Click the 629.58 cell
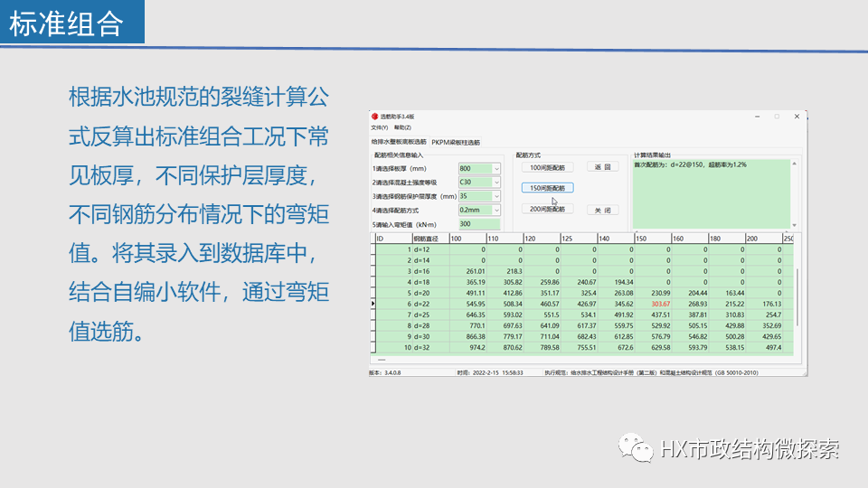Image resolution: width=868 pixels, height=488 pixels. [x=653, y=347]
